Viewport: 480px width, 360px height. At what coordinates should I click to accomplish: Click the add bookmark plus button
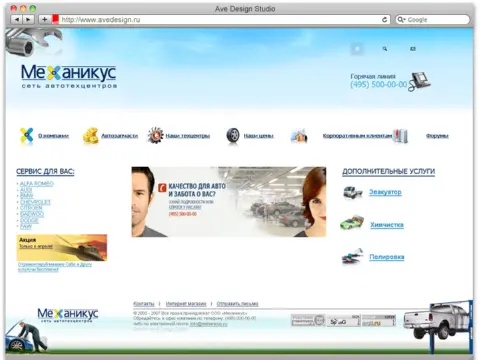pos(44,19)
